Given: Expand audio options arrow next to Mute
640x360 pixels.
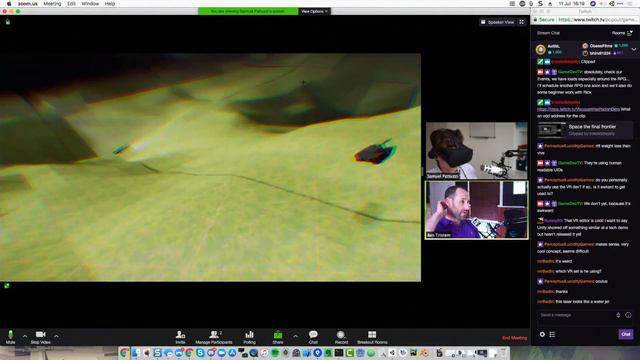Looking at the screenshot, I should coord(25,336).
